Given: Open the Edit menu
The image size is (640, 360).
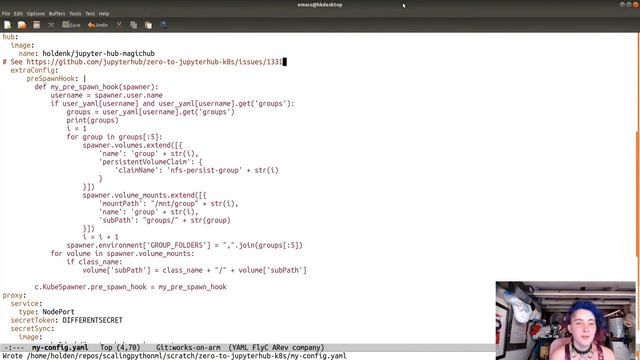Looking at the screenshot, I should 18,13.
